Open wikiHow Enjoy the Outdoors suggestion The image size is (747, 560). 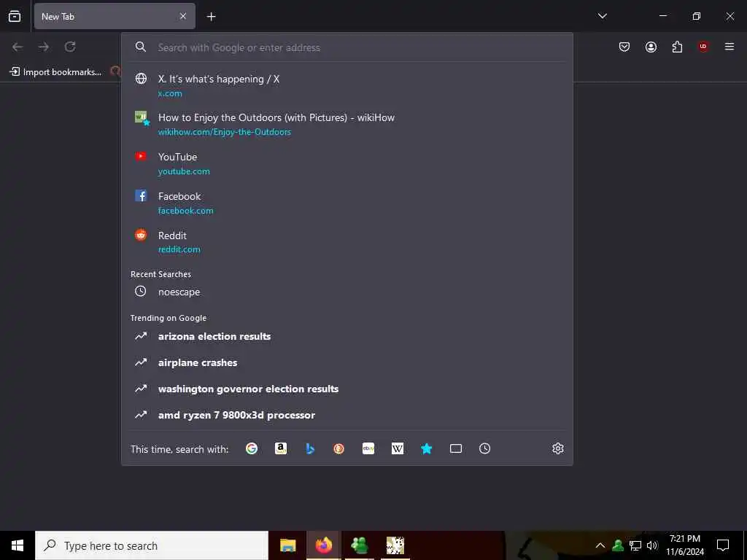click(348, 124)
